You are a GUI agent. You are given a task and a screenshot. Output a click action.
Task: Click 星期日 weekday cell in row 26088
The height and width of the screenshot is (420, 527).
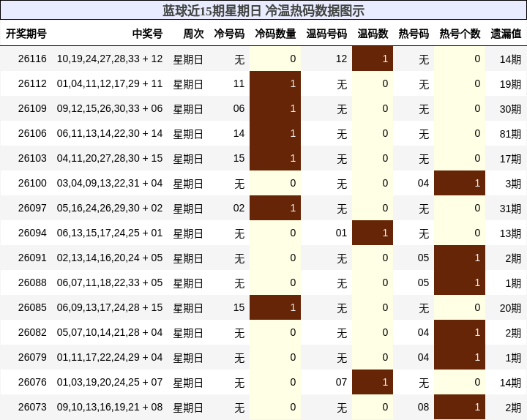[x=188, y=283]
